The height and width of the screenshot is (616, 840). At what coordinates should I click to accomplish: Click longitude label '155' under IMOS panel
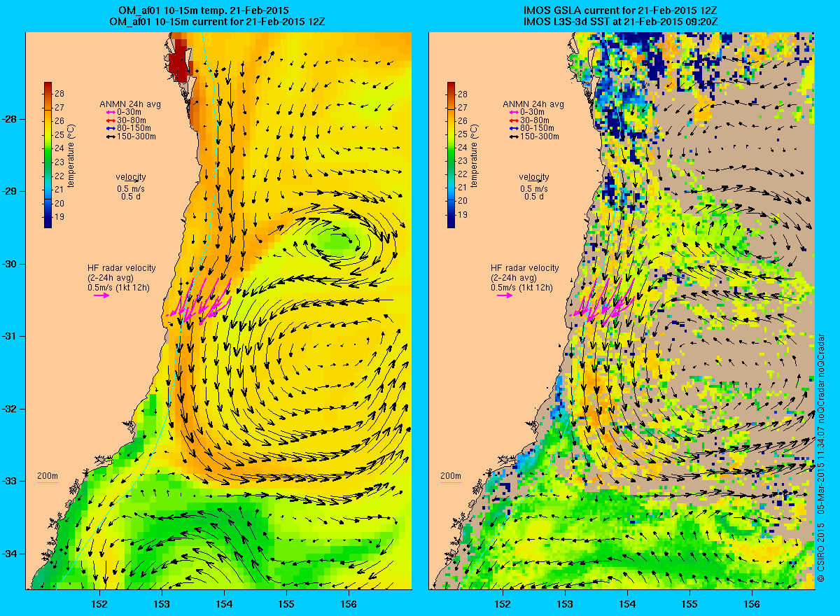point(689,603)
